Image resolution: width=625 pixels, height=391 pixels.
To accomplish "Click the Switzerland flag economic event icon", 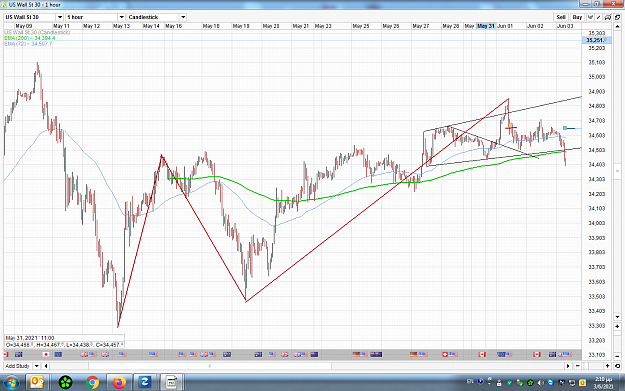I will pos(445,354).
